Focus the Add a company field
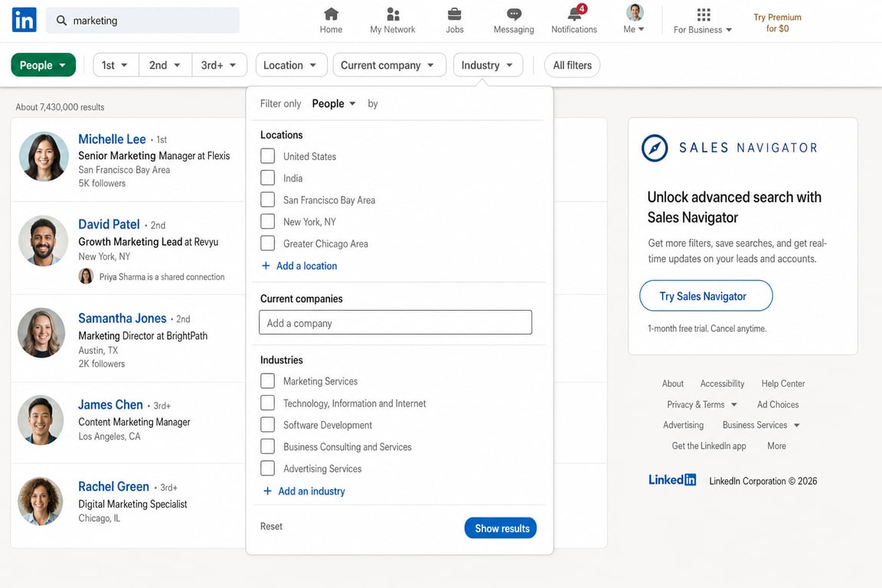The width and height of the screenshot is (882, 588). [x=395, y=322]
